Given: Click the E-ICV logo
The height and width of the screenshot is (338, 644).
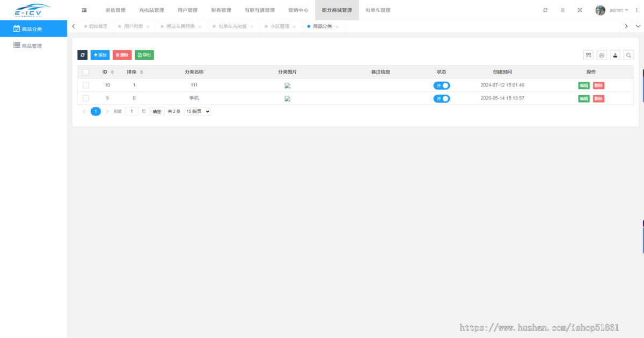Looking at the screenshot, I should click(x=32, y=10).
